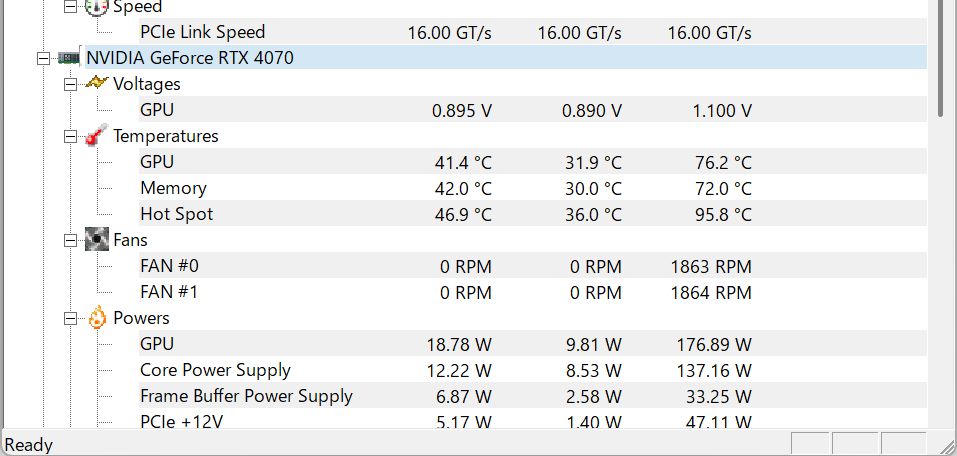Select the FAN #1 row
957x456 pixels.
coord(532,292)
